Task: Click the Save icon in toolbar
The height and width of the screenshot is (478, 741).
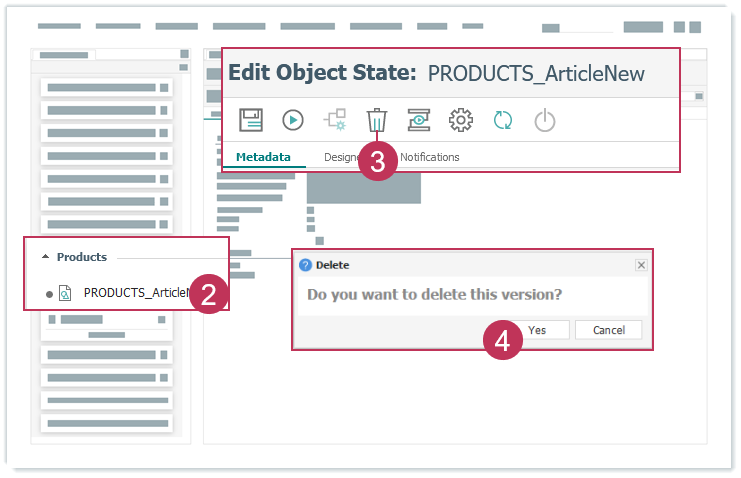Action: [x=251, y=120]
